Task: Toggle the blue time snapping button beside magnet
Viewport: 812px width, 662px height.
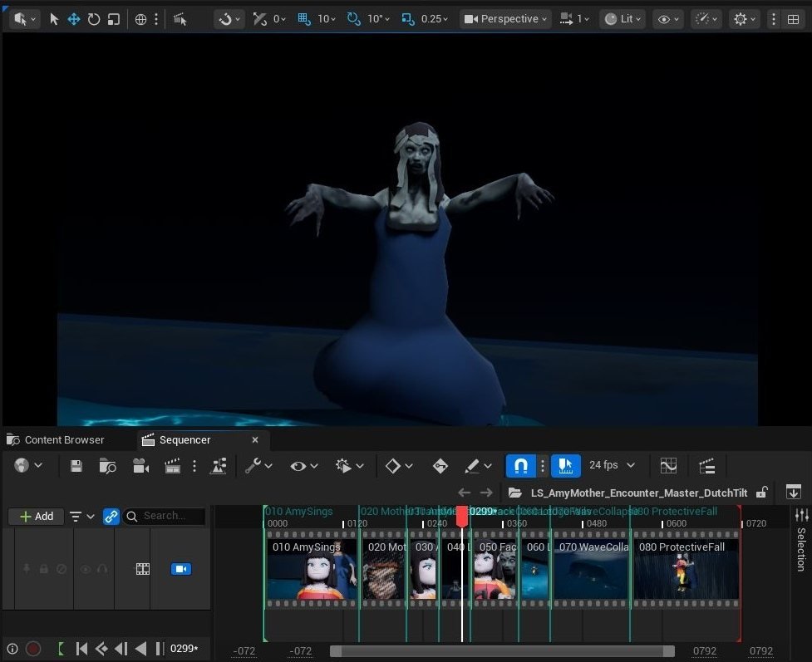Action: tap(565, 466)
